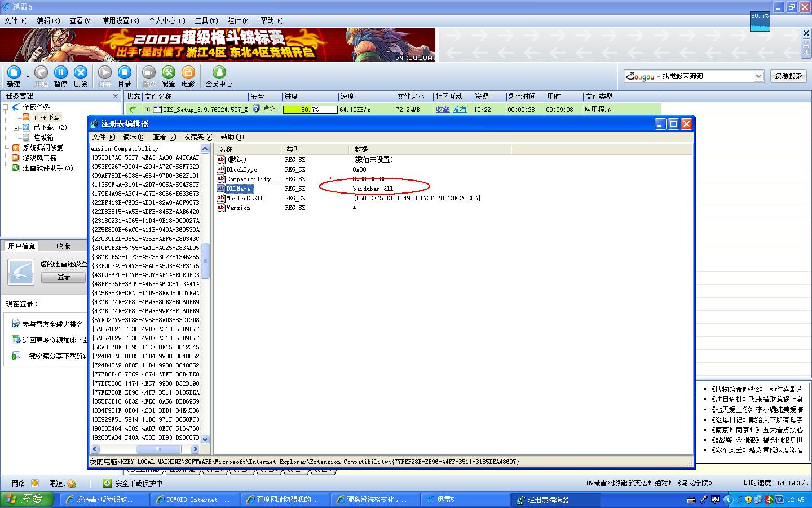This screenshot has width=812, height=508.
Task: Click the 收藏 link in 社区互动 column
Action: click(x=443, y=110)
